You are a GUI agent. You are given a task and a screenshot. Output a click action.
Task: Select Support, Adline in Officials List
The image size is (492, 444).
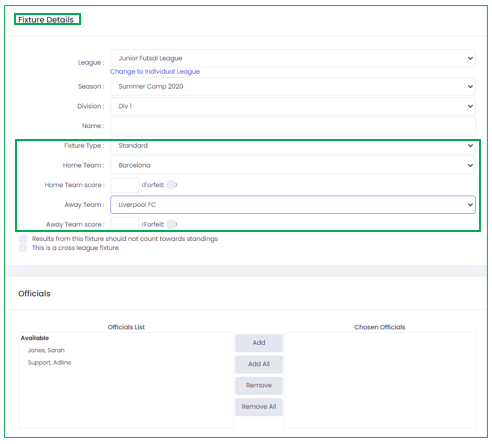[x=49, y=363]
